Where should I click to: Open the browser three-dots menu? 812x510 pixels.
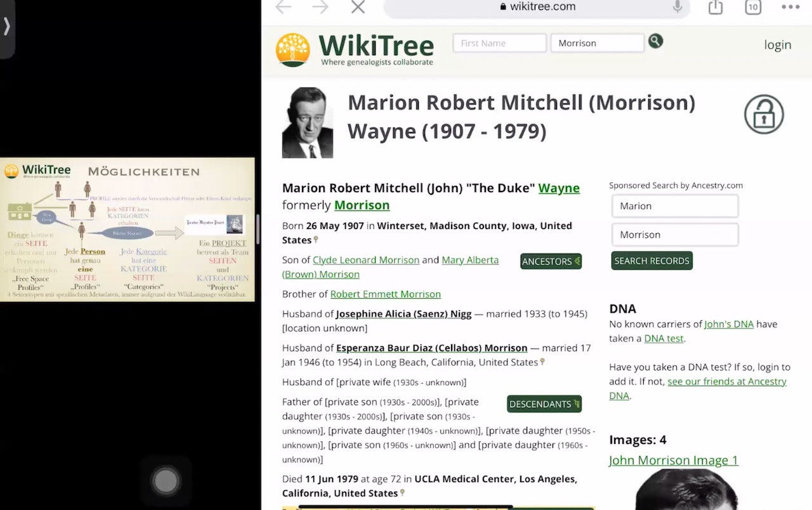click(790, 7)
